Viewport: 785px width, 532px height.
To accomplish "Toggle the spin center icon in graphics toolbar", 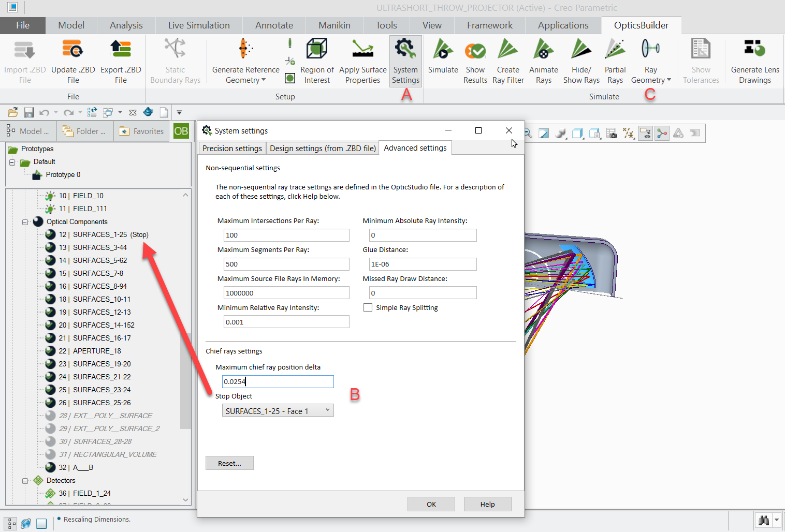I will 662,134.
